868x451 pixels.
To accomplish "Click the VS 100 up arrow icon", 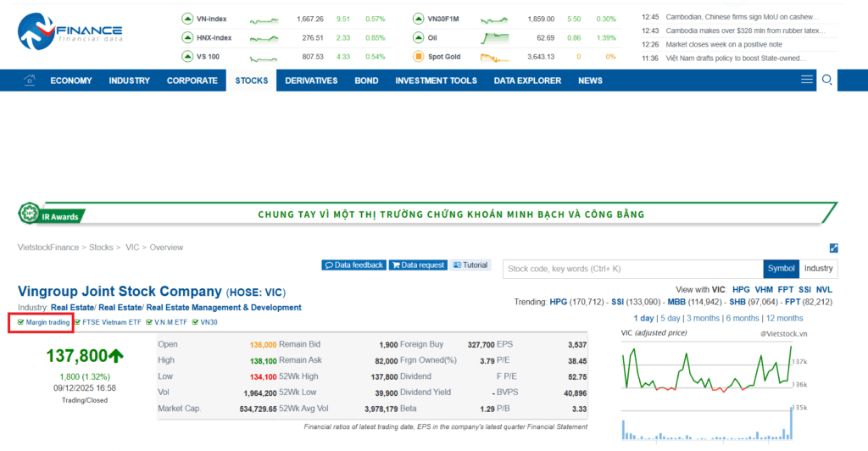I will pos(187,57).
